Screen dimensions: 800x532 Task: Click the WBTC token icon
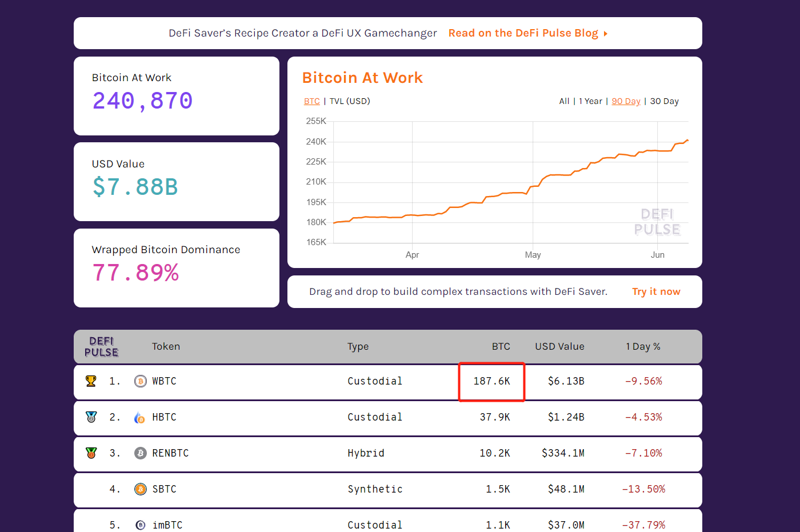point(141,381)
